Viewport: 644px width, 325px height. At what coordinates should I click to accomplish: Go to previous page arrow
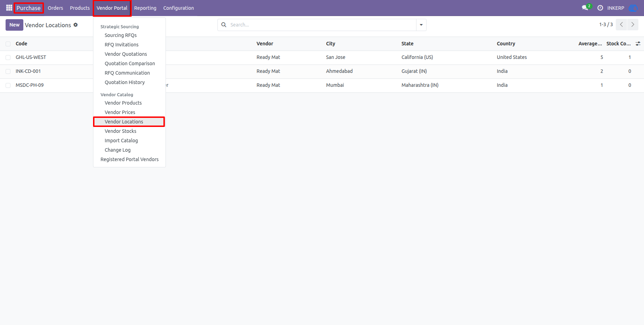coord(621,25)
